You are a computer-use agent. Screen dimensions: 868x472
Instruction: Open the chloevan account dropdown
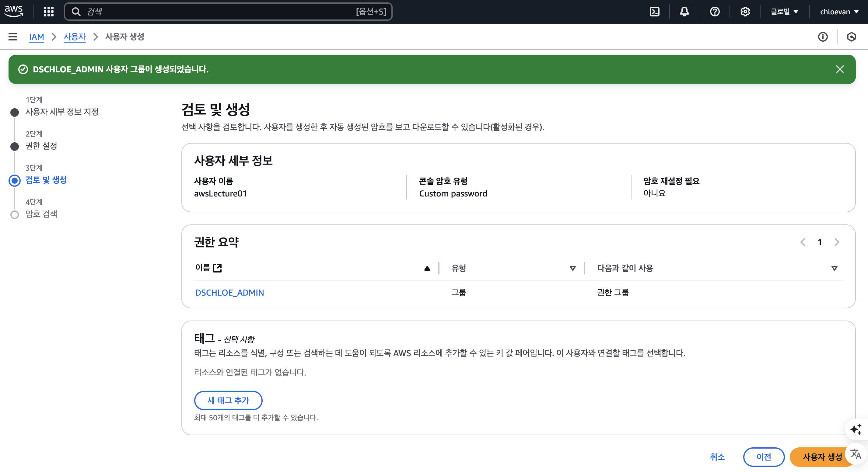(x=839, y=12)
